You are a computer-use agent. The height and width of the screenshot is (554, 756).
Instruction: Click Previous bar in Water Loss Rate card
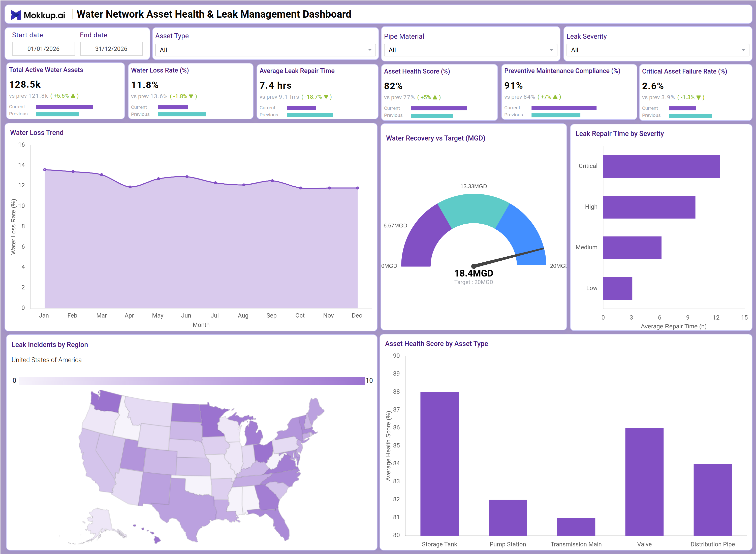[182, 114]
